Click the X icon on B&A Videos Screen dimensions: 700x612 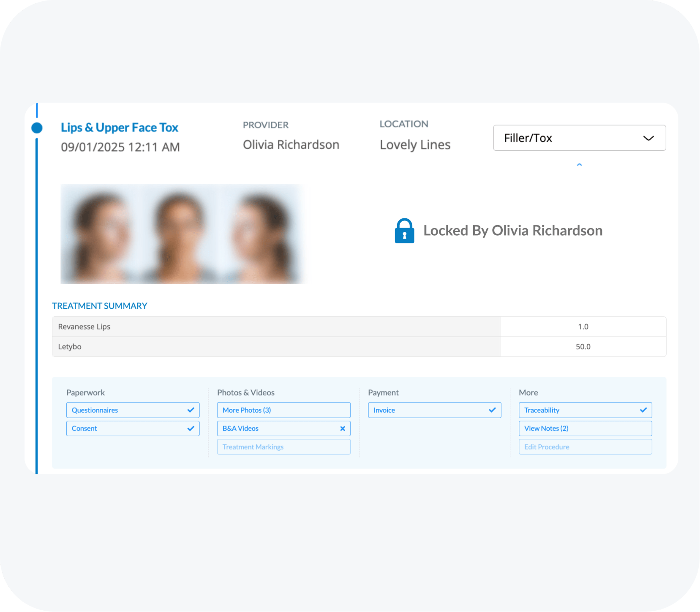342,428
